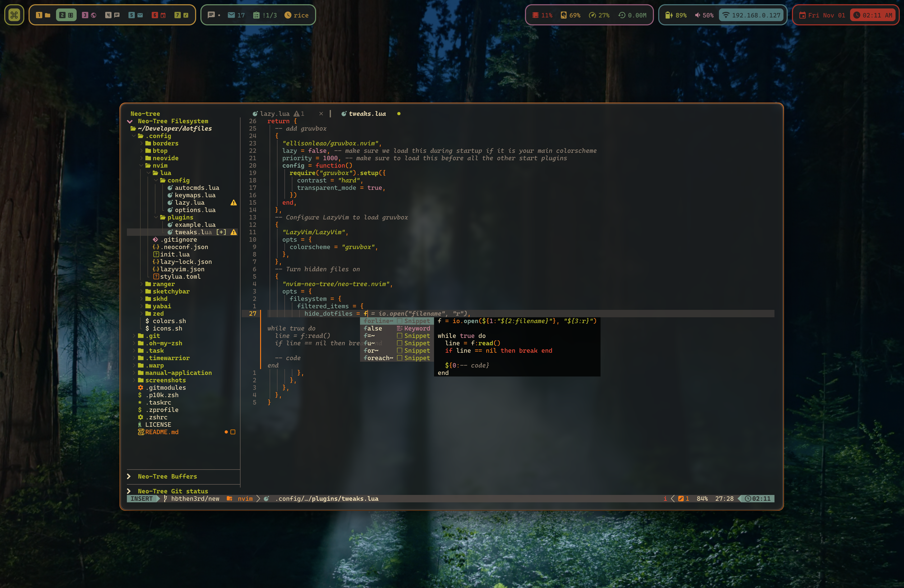
Task: Click the volume 50% indicator
Action: coord(704,15)
